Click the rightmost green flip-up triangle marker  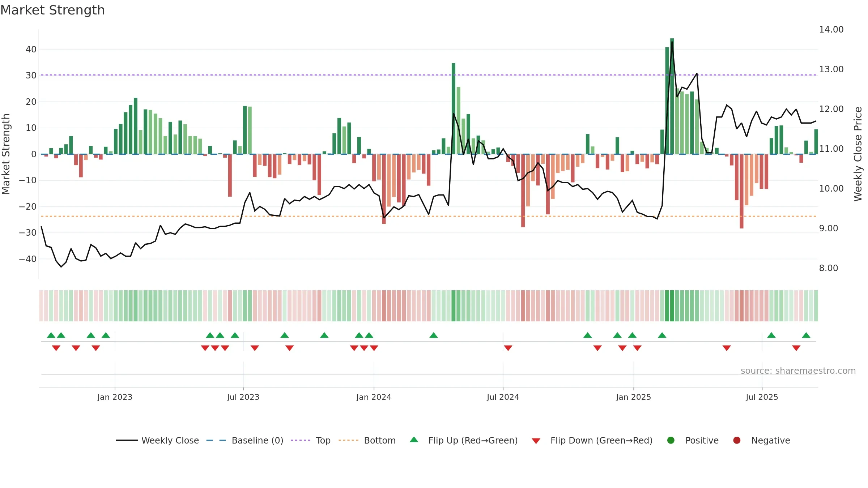pyautogui.click(x=806, y=335)
